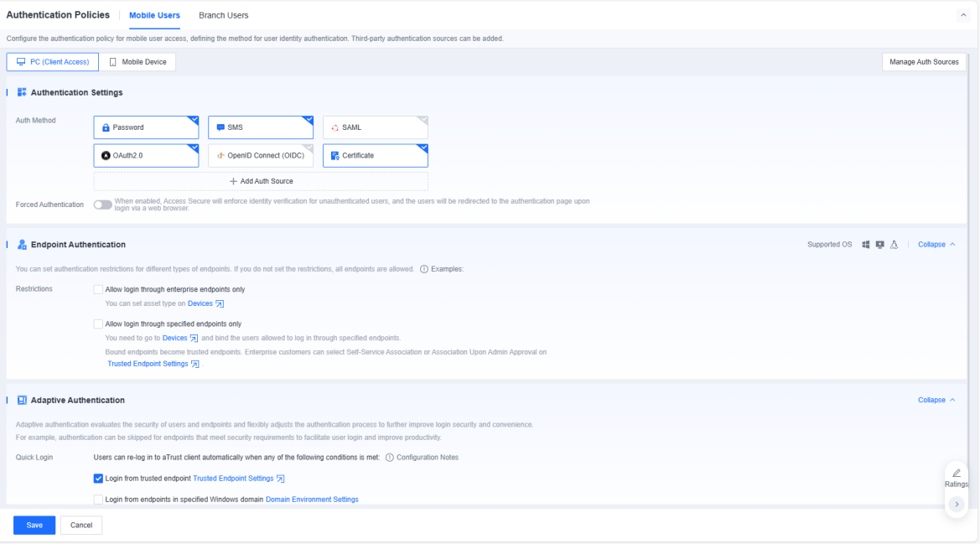Viewport: 980px width, 544px height.
Task: Click the Examples info icon
Action: [x=423, y=269]
